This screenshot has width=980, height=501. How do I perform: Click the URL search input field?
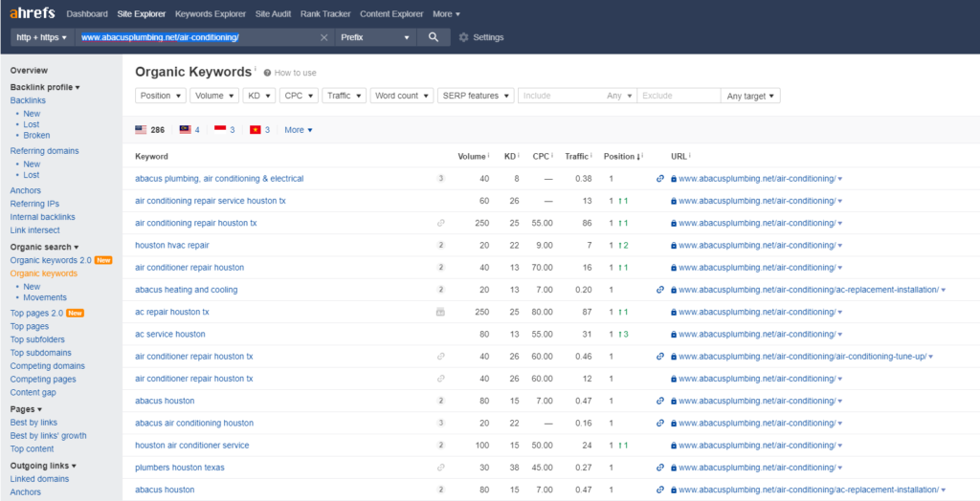tap(197, 37)
